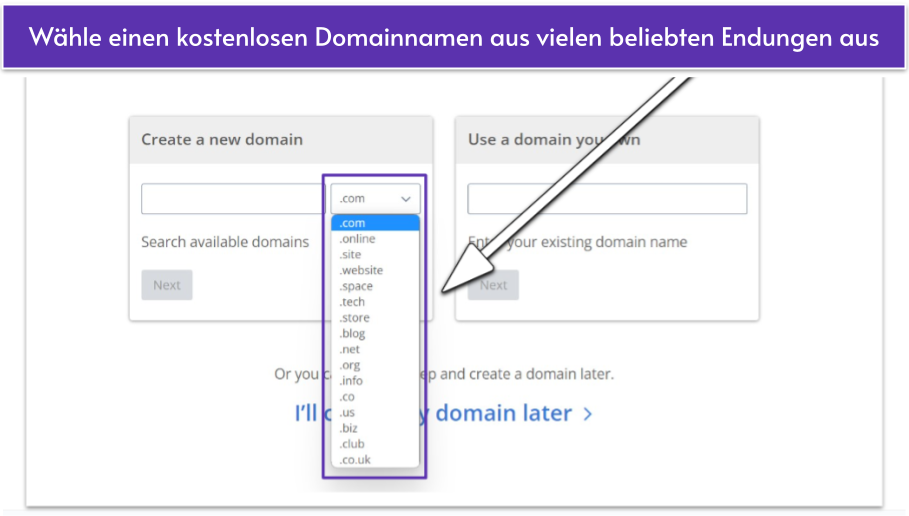Pick the .info domain extension
The width and height of the screenshot is (909, 516).
pyautogui.click(x=375, y=381)
